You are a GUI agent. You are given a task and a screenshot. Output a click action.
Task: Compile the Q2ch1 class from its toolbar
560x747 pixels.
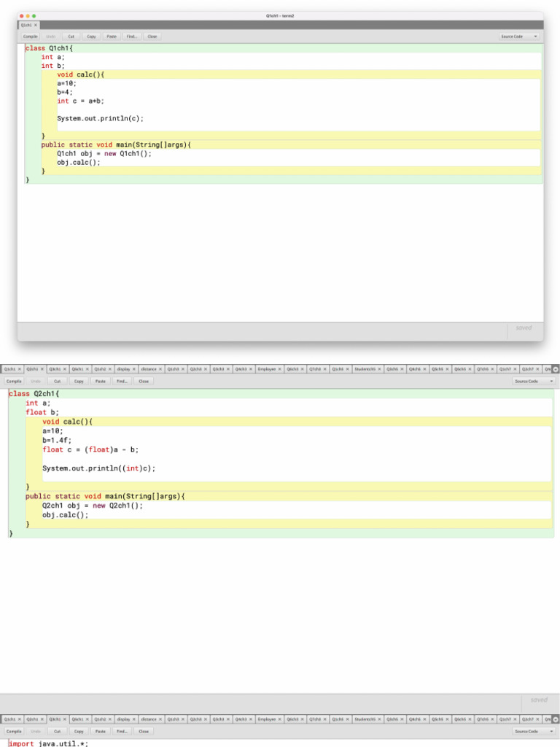14,381
